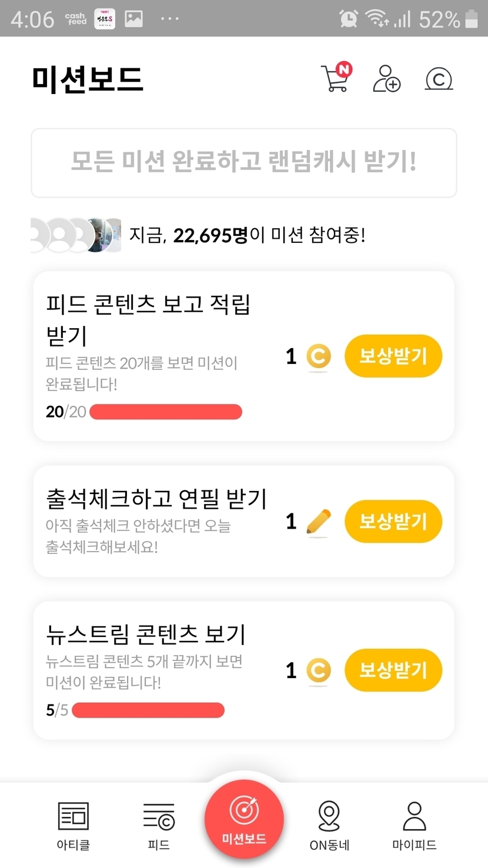The image size is (488, 868).
Task: Switch to the 피드 tab
Action: (x=159, y=826)
